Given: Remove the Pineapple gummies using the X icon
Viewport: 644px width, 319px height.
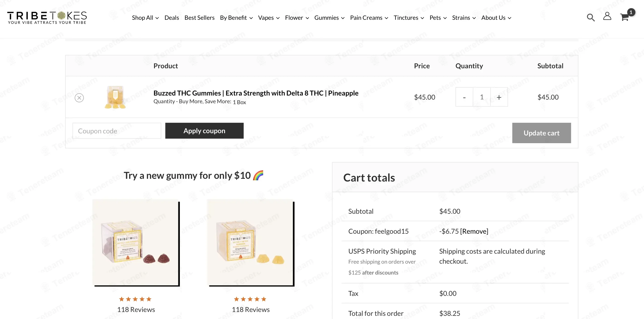Looking at the screenshot, I should (79, 98).
